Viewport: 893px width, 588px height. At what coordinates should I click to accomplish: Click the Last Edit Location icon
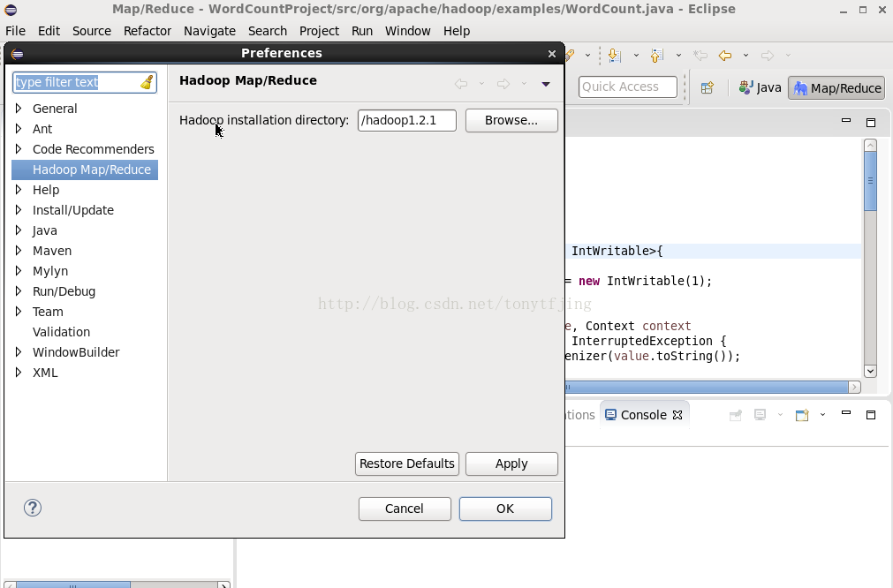click(700, 56)
